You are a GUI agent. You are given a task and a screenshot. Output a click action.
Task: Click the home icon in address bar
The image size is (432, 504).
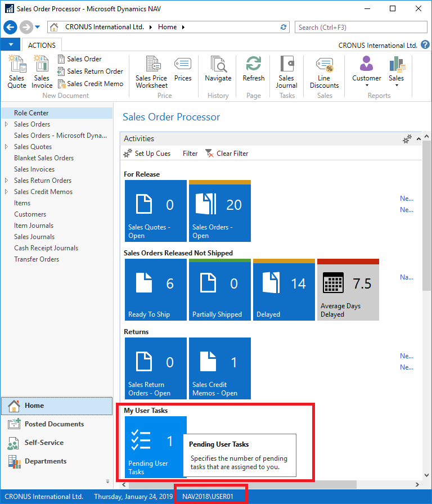pos(54,28)
